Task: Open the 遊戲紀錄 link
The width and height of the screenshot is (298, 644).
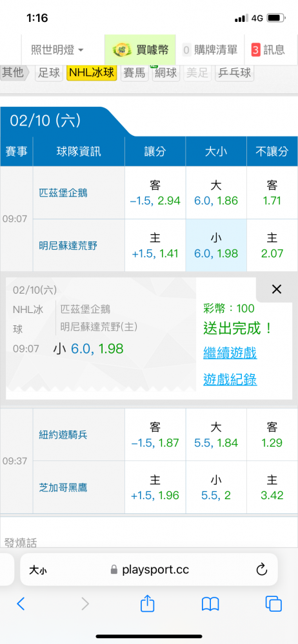Action: tap(230, 379)
